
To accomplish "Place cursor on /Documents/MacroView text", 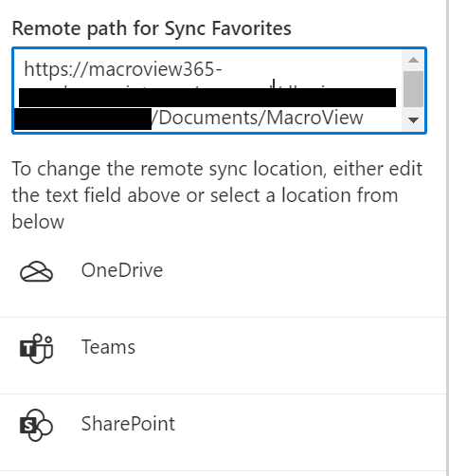I will click(x=258, y=119).
